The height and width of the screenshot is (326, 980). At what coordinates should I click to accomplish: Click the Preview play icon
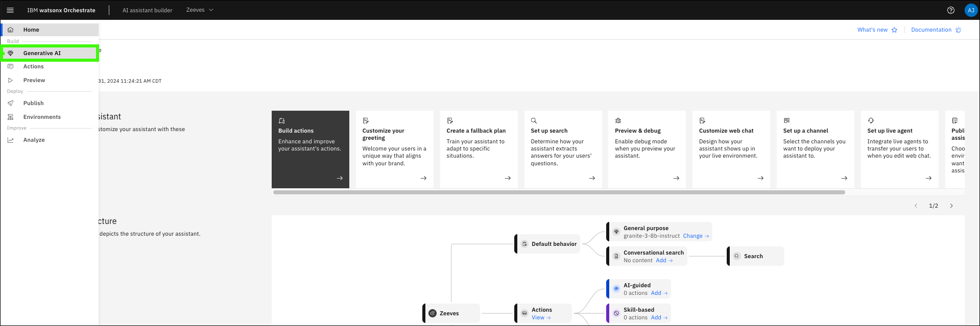coord(11,80)
